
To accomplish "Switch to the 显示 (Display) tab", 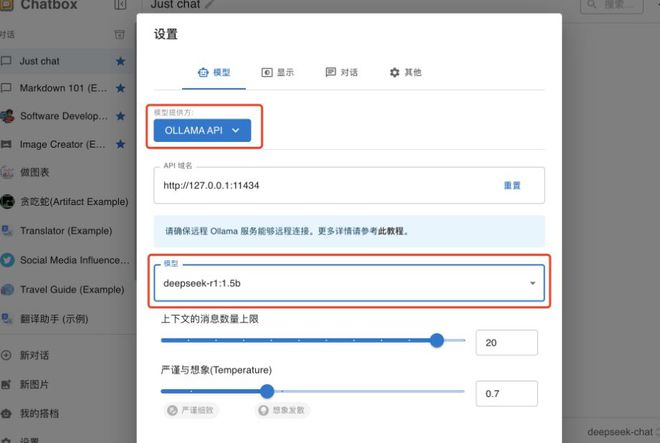I will click(x=277, y=72).
